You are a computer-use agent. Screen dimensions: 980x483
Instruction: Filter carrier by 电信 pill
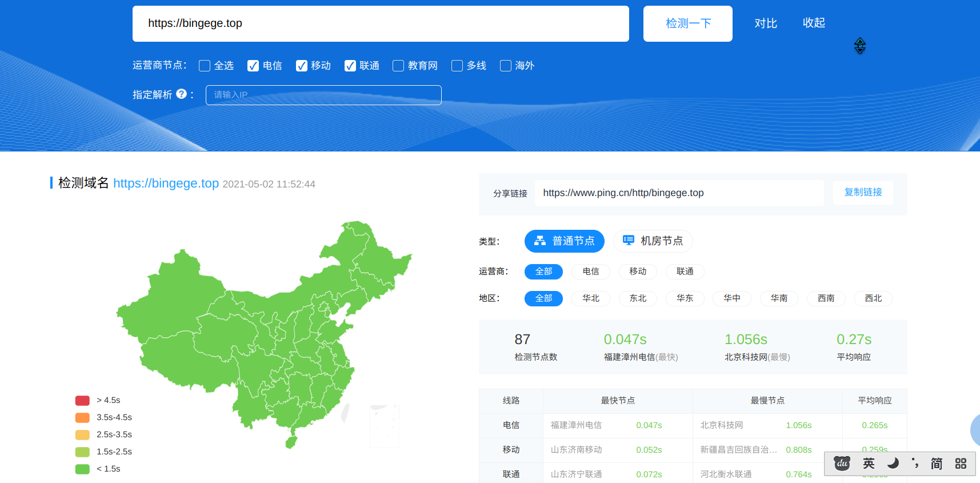(x=591, y=272)
